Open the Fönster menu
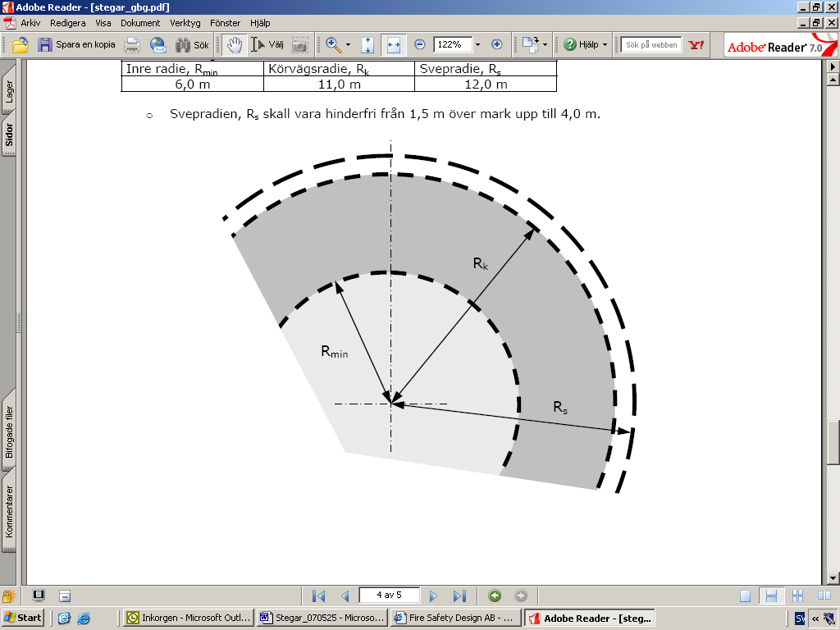 coord(225,23)
